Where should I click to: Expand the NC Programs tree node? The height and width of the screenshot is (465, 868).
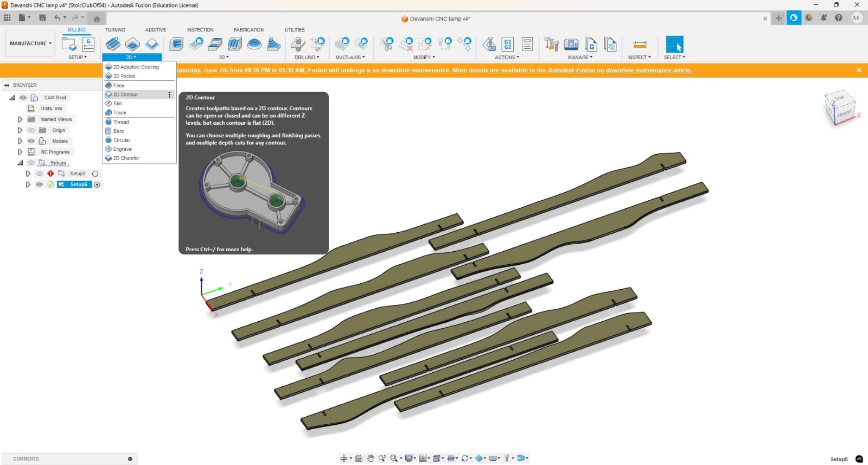[20, 152]
